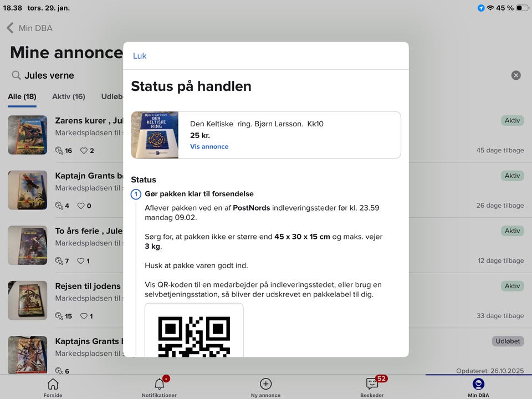Image resolution: width=532 pixels, height=399 pixels.
Task: Click the Aktiv badge on To års ferie
Action: click(512, 231)
